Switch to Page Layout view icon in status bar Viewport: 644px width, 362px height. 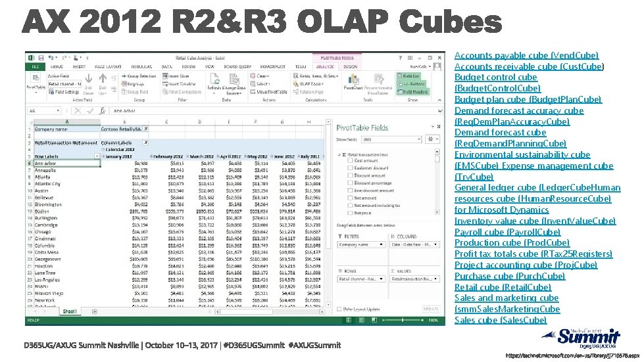pos(361,320)
